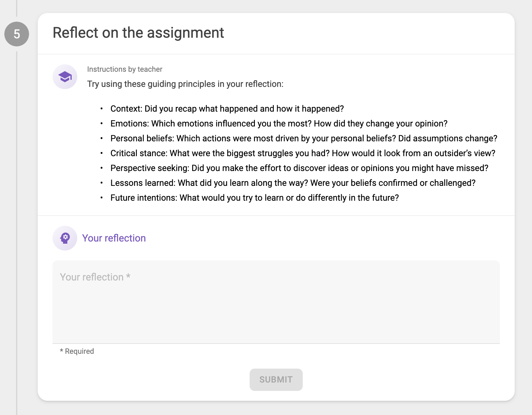
Task: Click the head-with-gear reflection icon
Action: coord(65,238)
